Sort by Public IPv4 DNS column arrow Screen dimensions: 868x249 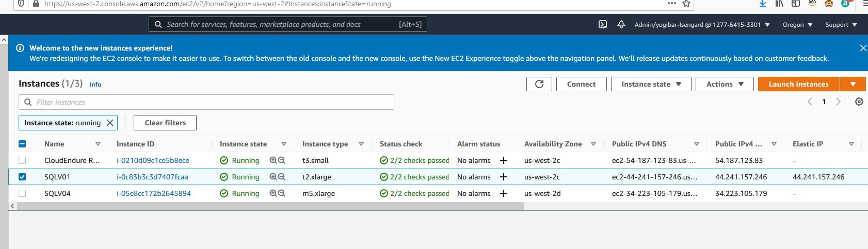pos(697,144)
